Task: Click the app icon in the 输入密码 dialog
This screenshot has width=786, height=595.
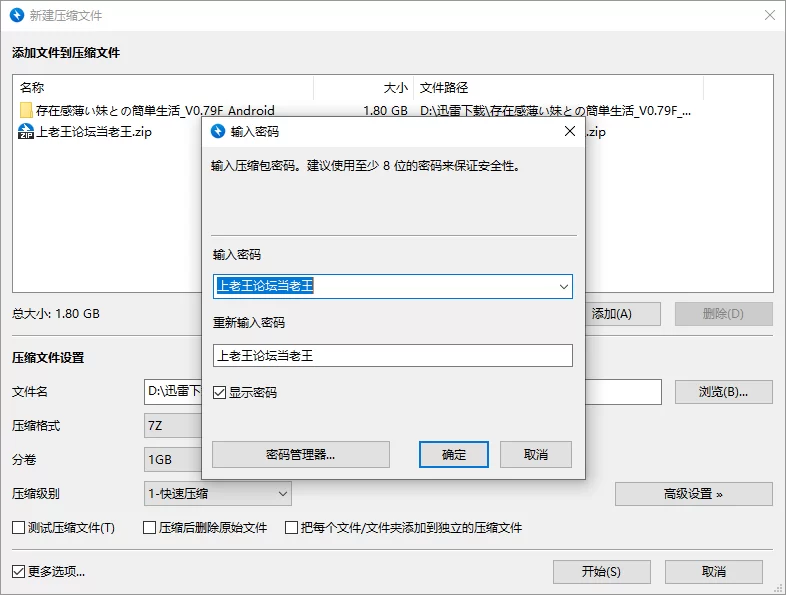Action: click(x=218, y=131)
